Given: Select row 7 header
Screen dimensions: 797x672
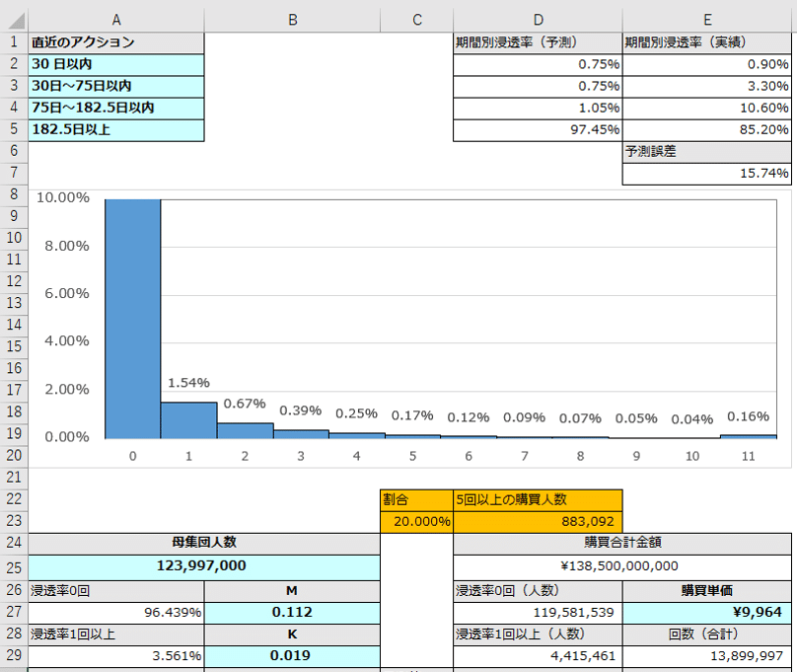Looking at the screenshot, I should point(14,173).
